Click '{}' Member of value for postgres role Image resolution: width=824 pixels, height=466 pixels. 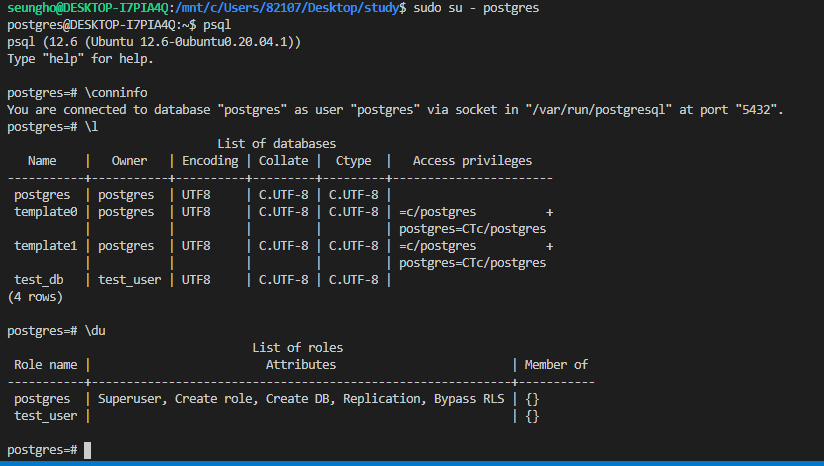point(532,399)
